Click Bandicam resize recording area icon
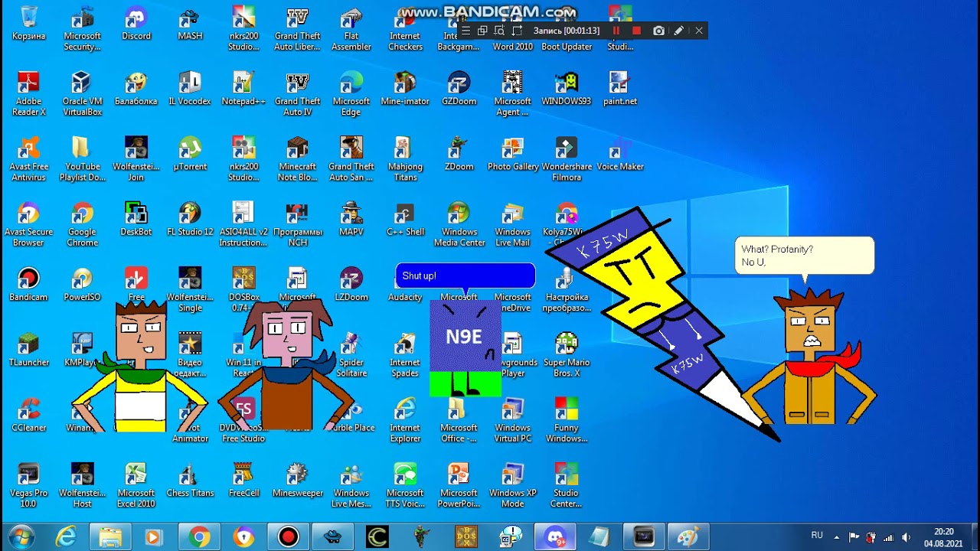980x551 pixels. (x=517, y=31)
